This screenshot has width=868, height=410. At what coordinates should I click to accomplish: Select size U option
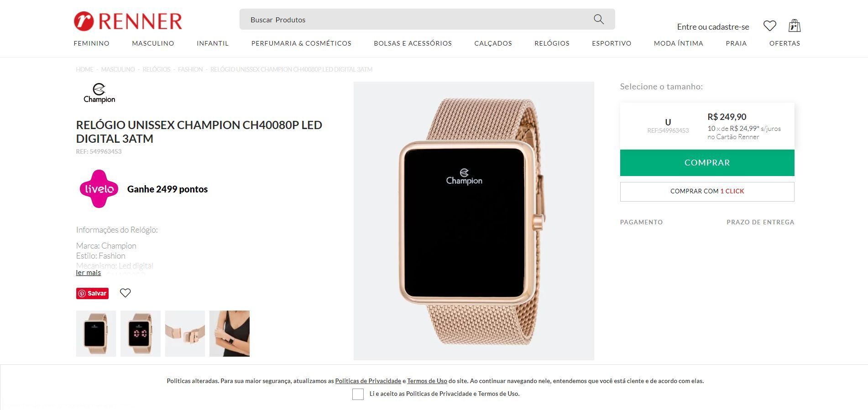coord(668,125)
